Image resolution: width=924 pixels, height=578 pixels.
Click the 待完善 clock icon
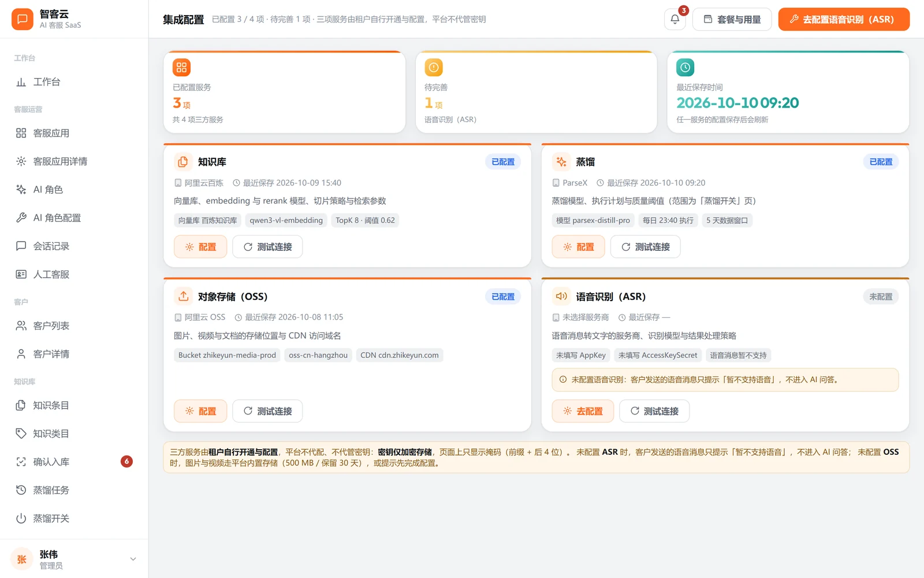[433, 68]
